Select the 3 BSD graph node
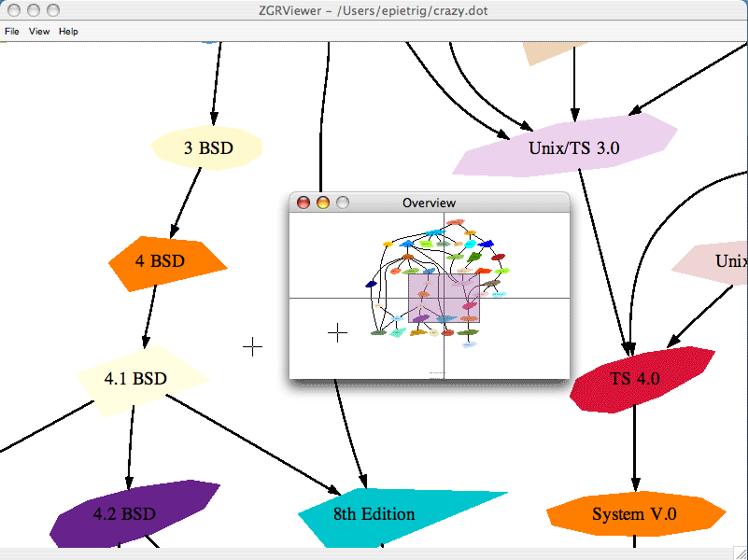The height and width of the screenshot is (560, 748). click(x=206, y=147)
